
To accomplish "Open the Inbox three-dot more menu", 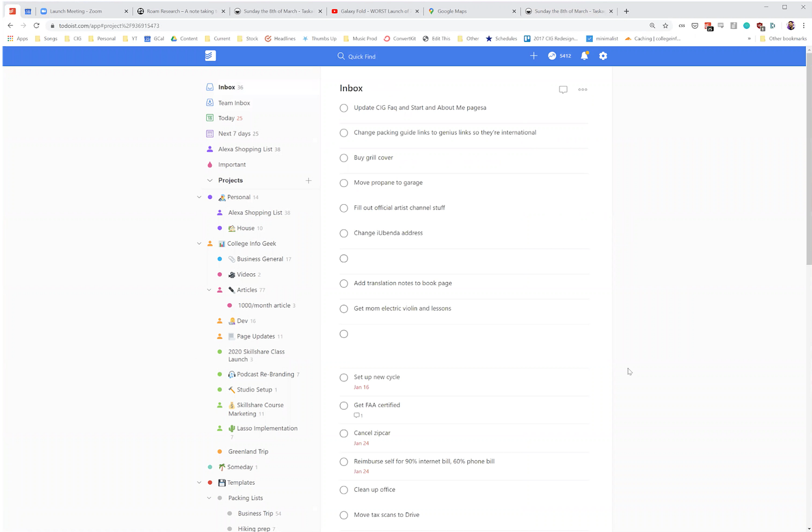I will pos(583,90).
